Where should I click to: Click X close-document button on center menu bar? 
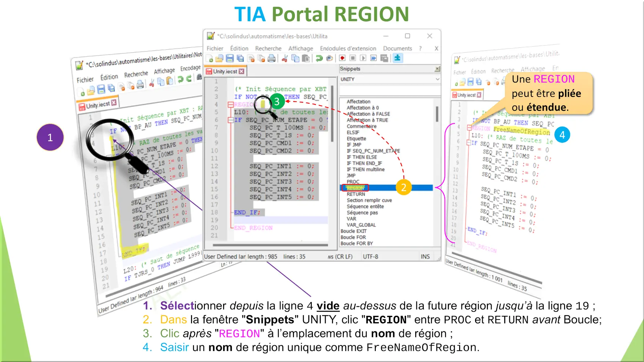pos(436,48)
